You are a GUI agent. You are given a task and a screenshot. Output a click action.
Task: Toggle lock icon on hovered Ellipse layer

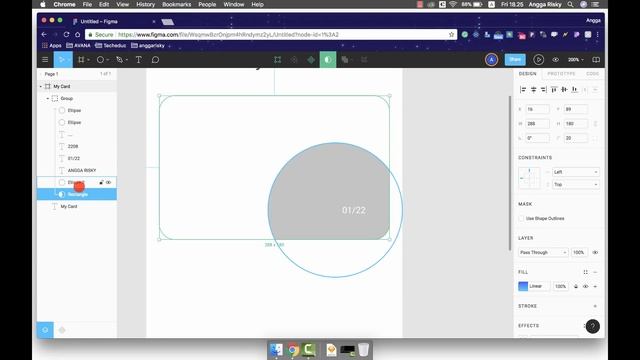(x=101, y=182)
